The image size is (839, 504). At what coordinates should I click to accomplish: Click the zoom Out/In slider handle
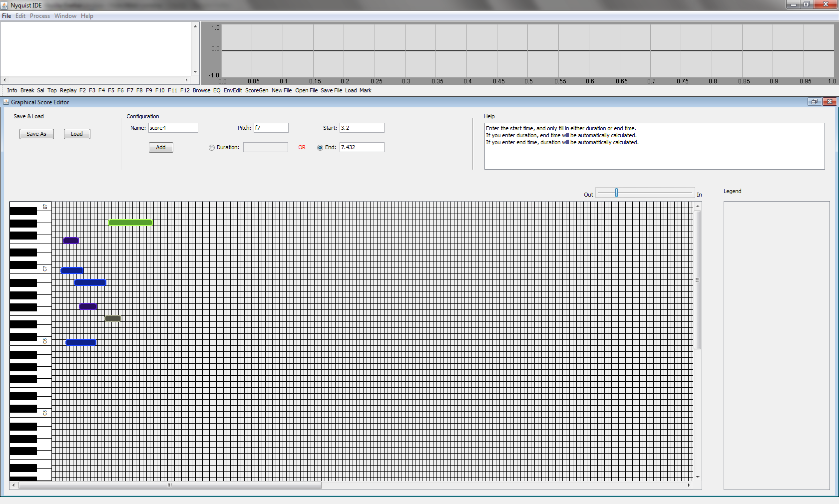616,193
